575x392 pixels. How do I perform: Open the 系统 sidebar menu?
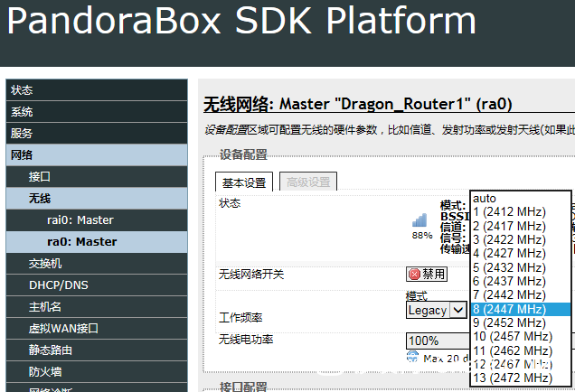click(x=97, y=112)
